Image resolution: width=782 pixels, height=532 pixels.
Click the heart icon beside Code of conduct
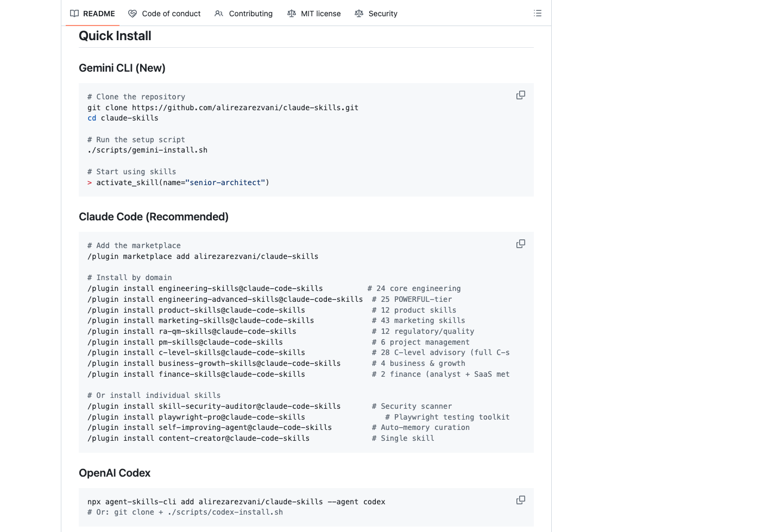[x=133, y=14]
